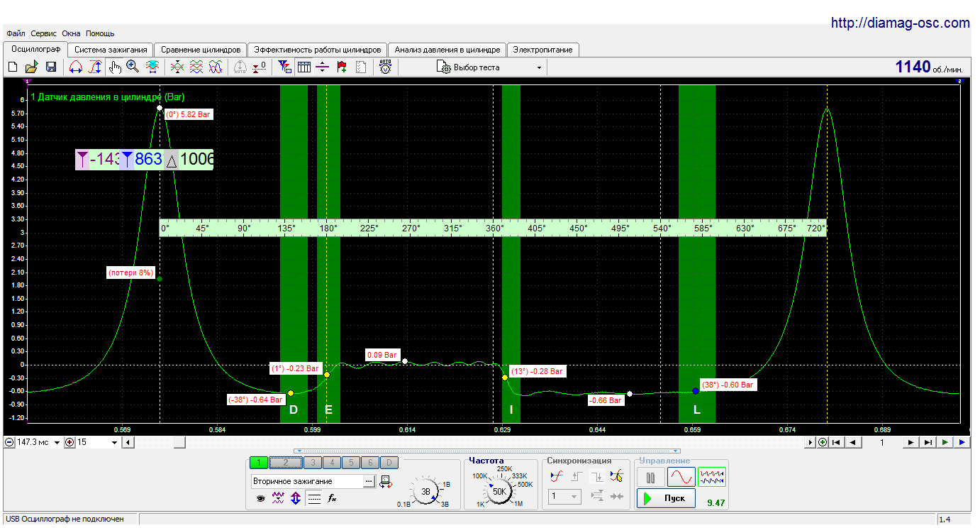Click the crossed waveforms overlay icon

click(x=177, y=67)
